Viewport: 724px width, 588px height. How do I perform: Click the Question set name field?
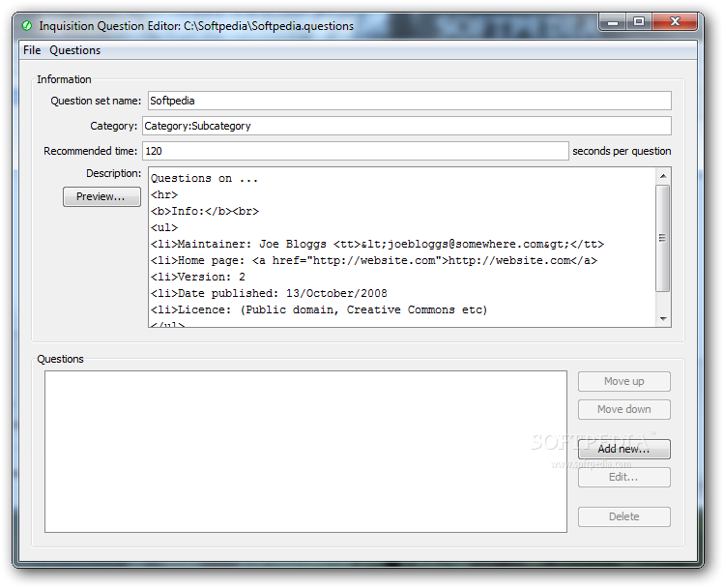[410, 101]
